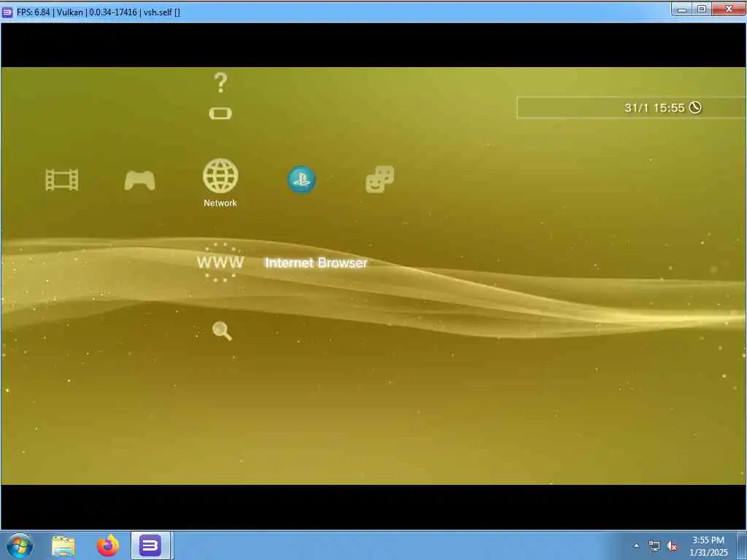Select the Internet Search magnifier icon

tap(222, 331)
